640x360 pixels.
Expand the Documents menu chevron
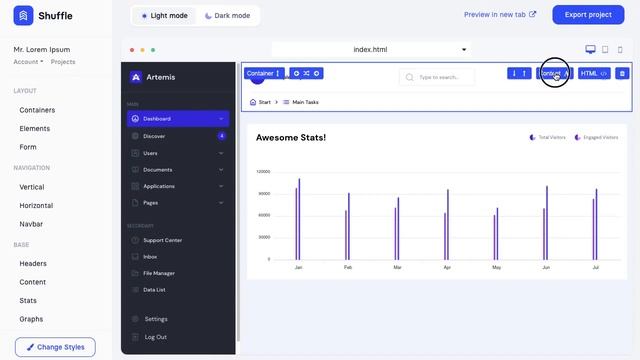[221, 170]
